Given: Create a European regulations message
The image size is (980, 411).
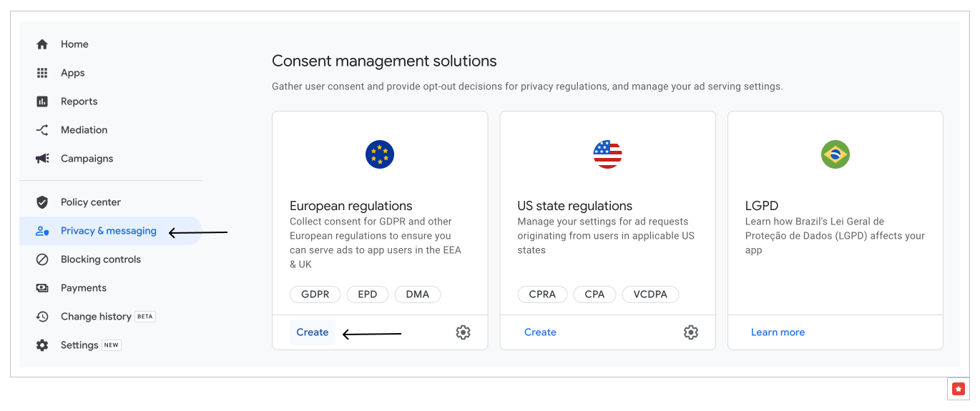Looking at the screenshot, I should (313, 332).
